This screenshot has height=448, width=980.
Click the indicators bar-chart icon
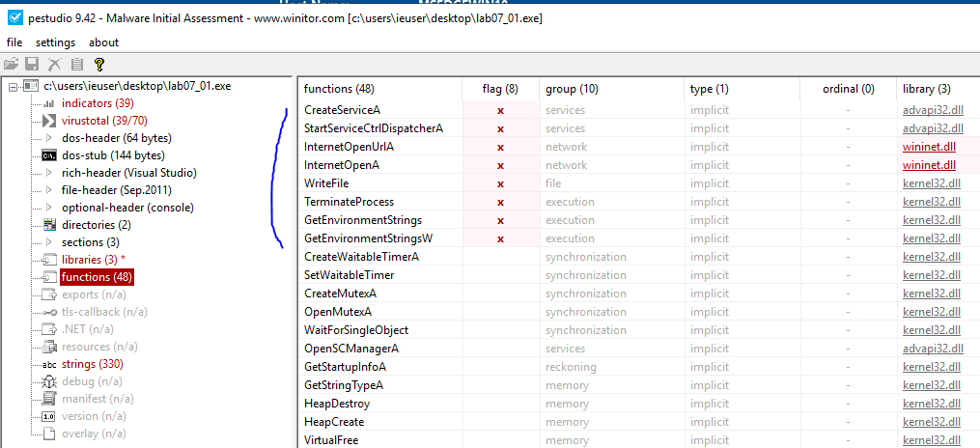(x=48, y=103)
